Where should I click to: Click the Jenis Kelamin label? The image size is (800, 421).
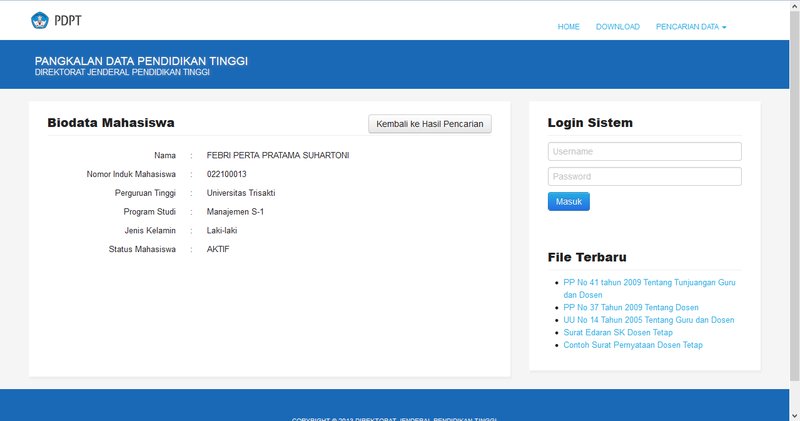click(x=150, y=231)
